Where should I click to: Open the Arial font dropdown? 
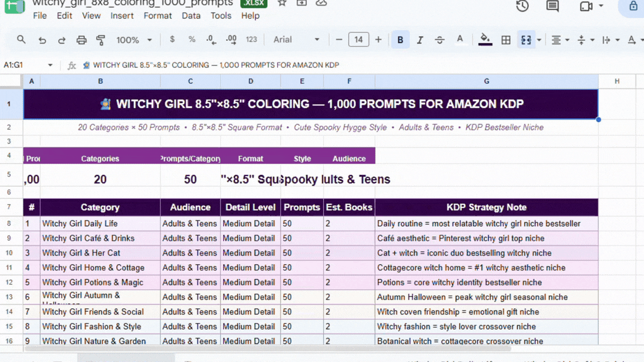click(x=296, y=40)
